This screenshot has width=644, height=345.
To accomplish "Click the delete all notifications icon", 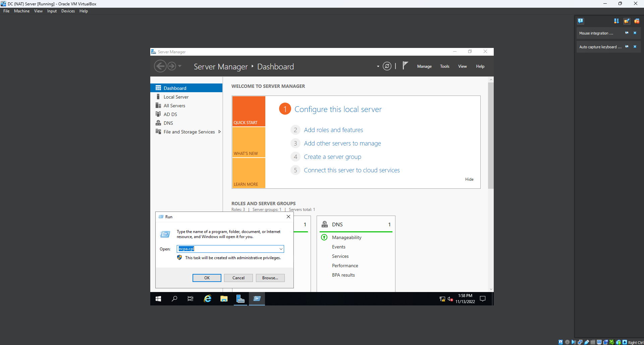I will click(x=637, y=21).
